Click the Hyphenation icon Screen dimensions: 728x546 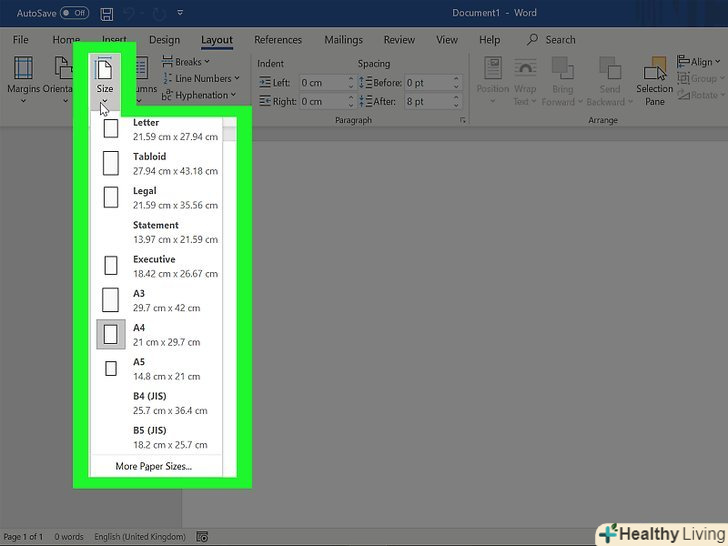point(167,95)
